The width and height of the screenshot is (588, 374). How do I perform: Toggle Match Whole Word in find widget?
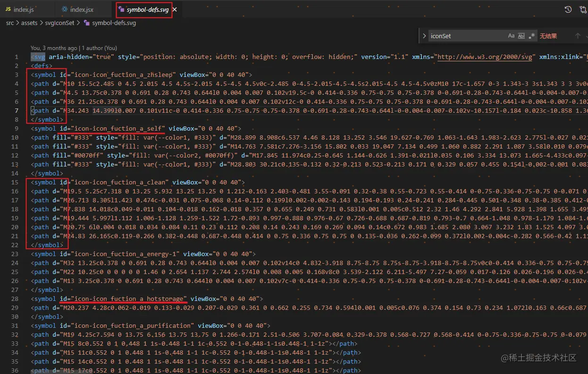[x=521, y=36]
